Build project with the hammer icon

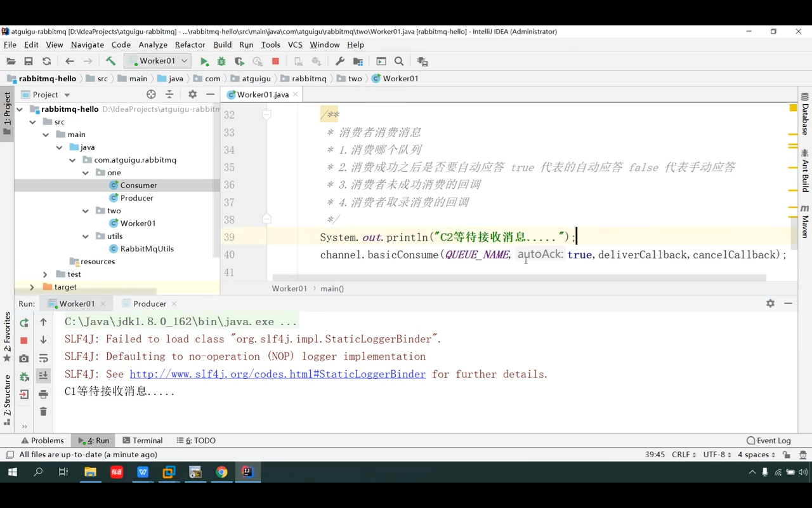(x=111, y=62)
